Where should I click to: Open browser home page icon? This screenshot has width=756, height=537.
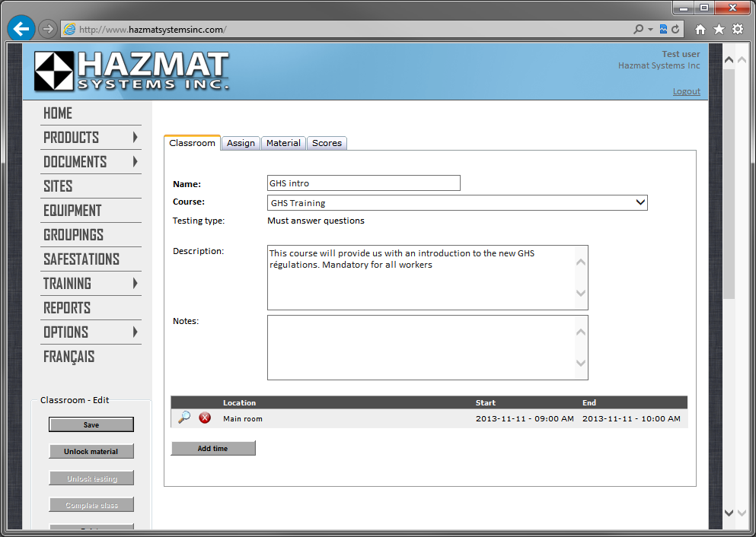click(x=700, y=30)
